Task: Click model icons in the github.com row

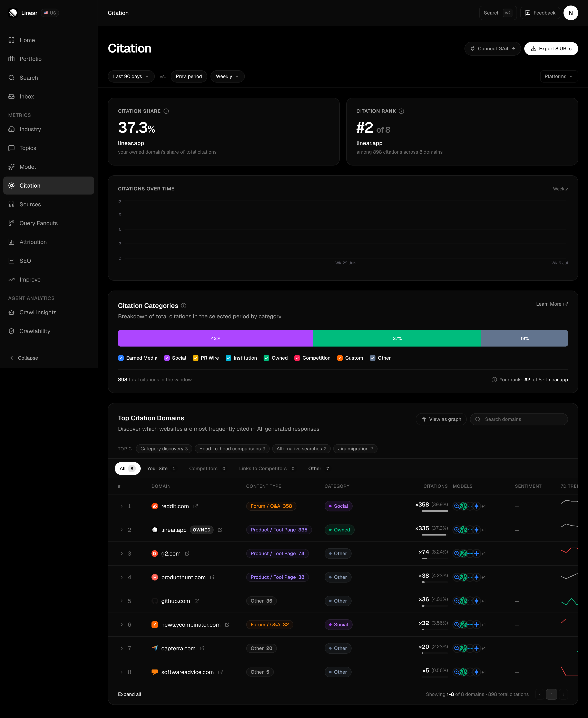Action: [469, 601]
